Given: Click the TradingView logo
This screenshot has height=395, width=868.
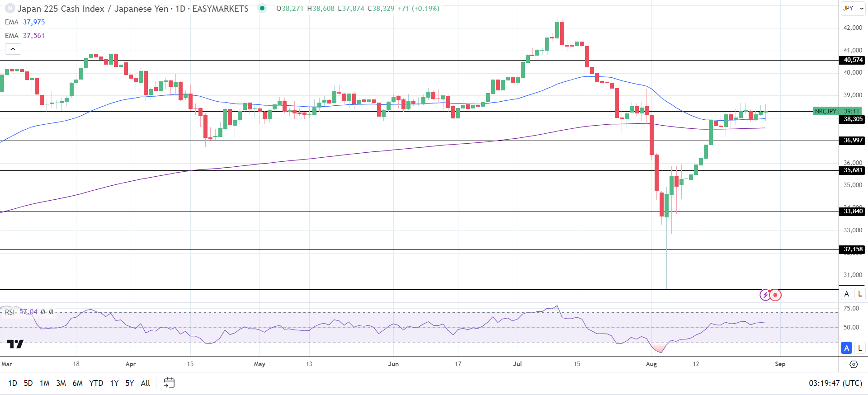Looking at the screenshot, I should click(x=15, y=344).
